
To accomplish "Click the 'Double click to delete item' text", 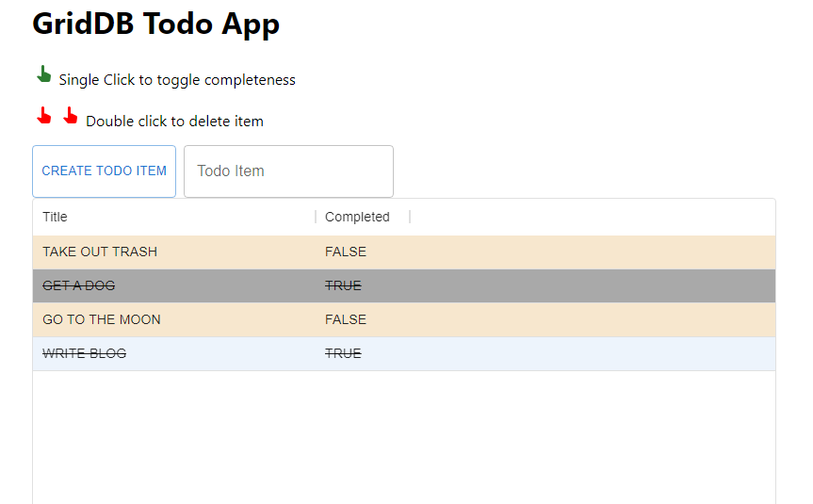I will [174, 122].
